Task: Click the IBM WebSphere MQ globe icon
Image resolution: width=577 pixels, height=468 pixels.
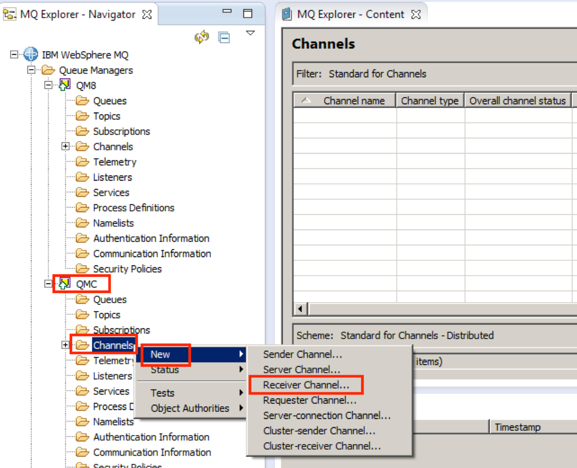Action: pyautogui.click(x=31, y=54)
